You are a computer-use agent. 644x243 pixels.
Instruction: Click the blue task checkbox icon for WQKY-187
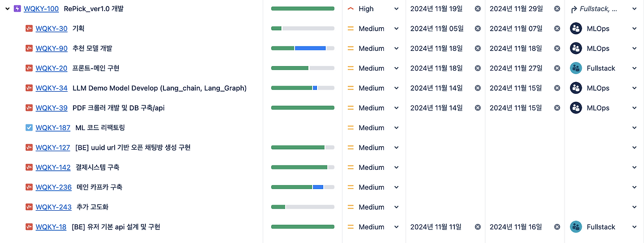coord(29,128)
